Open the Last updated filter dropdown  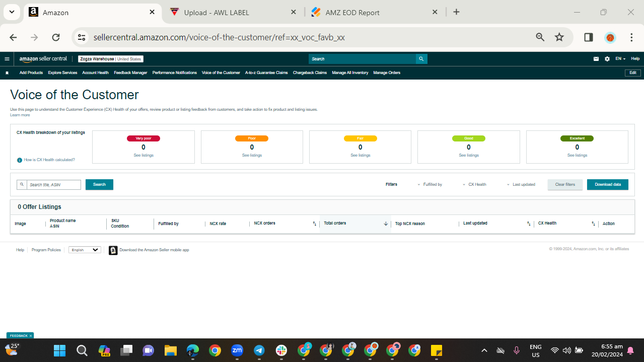coord(521,185)
